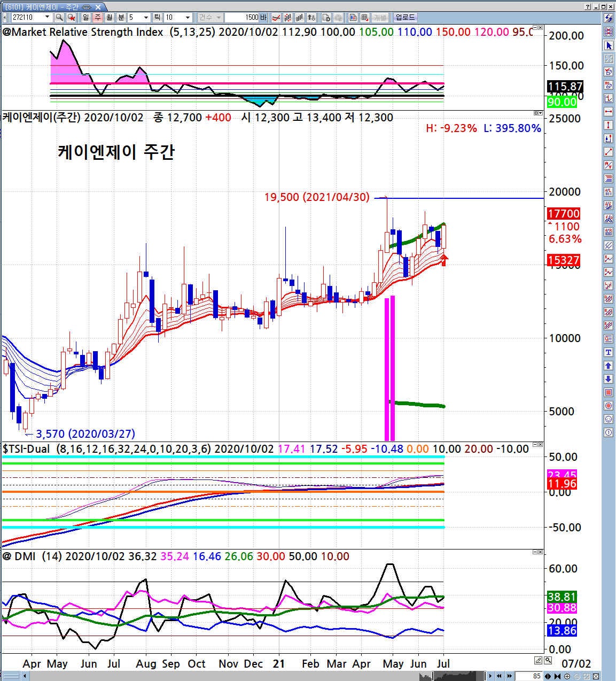Viewport: 616px width, 681px height.
Task: Select the diagonal trend line tool
Action: [609, 152]
